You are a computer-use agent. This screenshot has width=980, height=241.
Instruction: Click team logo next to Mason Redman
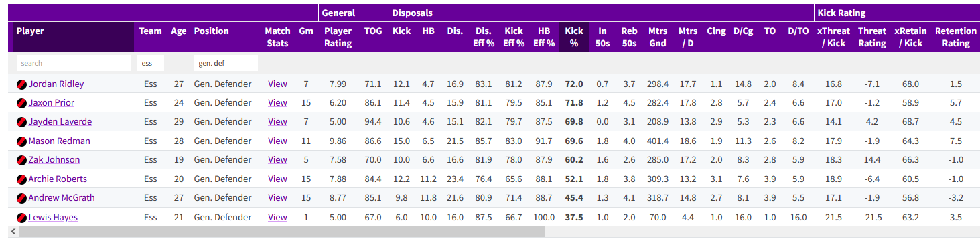[x=21, y=141]
